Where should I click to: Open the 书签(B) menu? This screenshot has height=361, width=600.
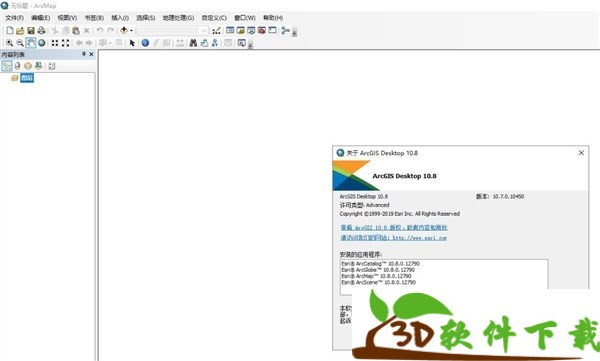[x=94, y=18]
